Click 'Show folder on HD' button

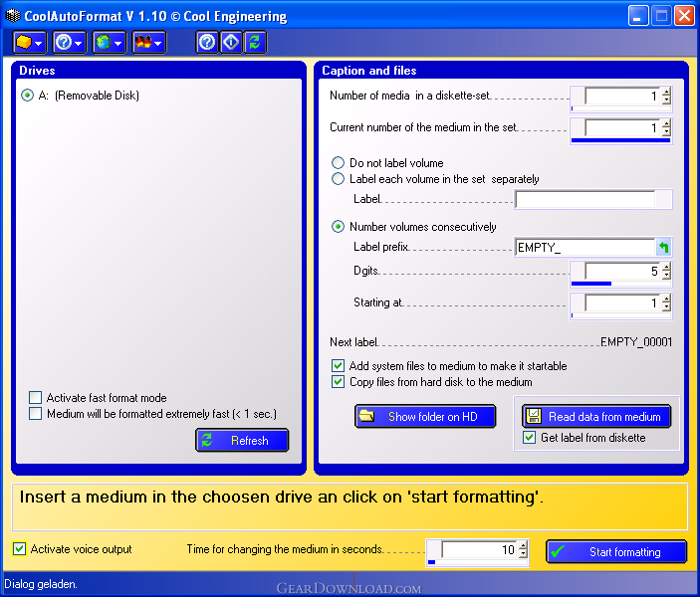(425, 416)
